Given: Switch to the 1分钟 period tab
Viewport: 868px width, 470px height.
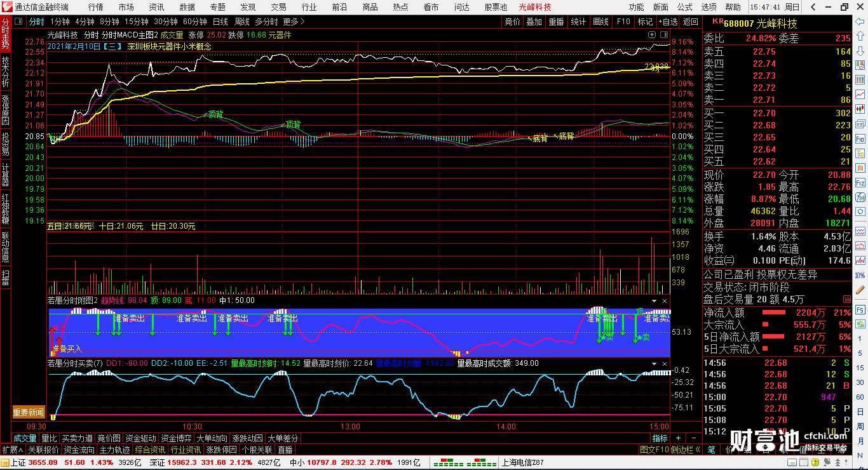Looking at the screenshot, I should point(59,22).
